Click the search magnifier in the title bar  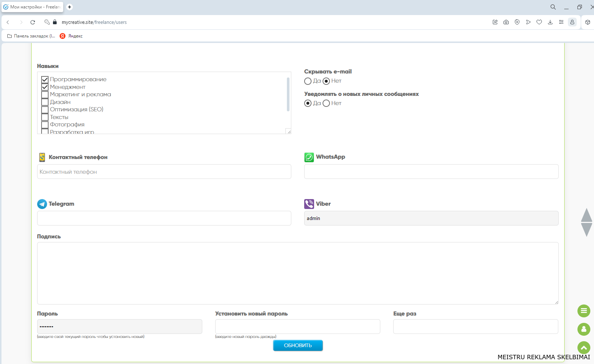click(553, 7)
